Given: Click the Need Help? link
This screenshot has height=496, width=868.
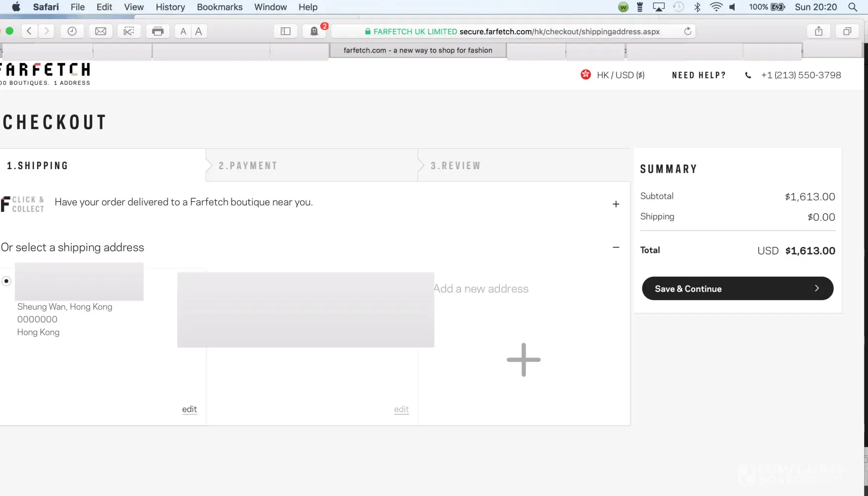Looking at the screenshot, I should [x=699, y=75].
